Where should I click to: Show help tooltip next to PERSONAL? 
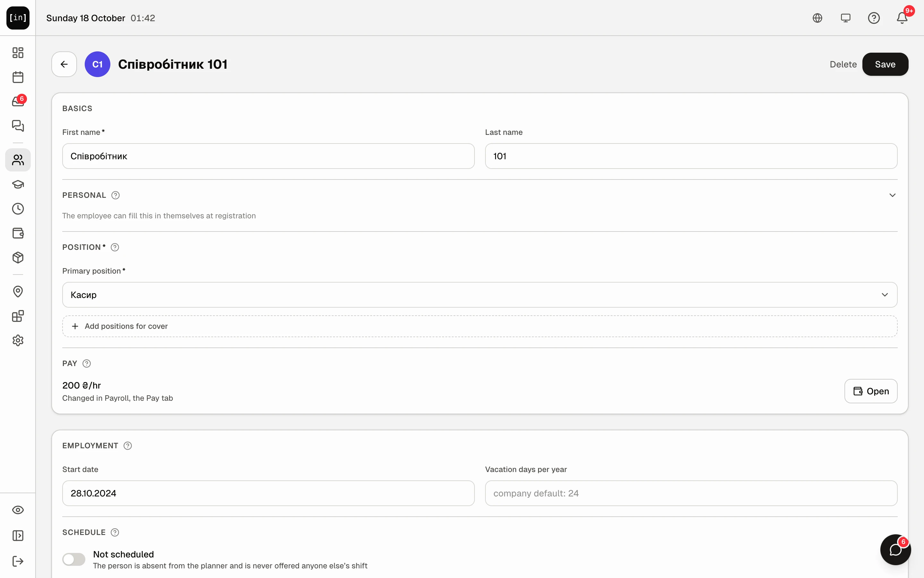point(115,195)
